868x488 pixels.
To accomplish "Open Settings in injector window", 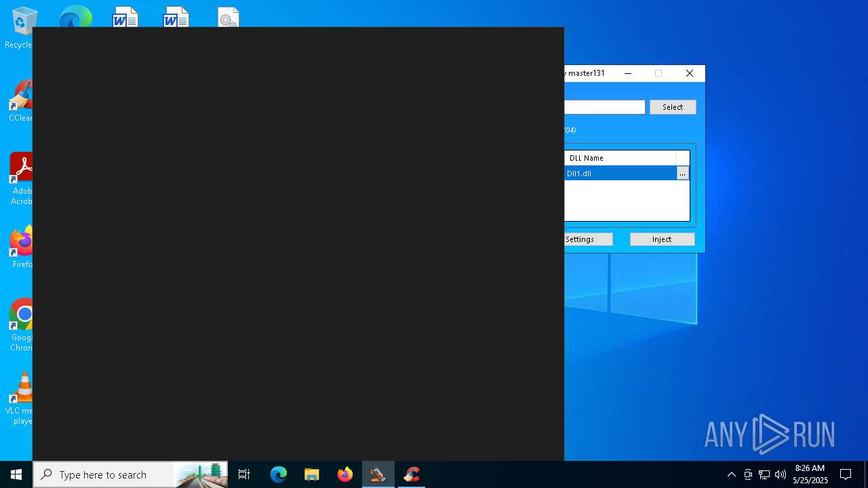I will (588, 239).
